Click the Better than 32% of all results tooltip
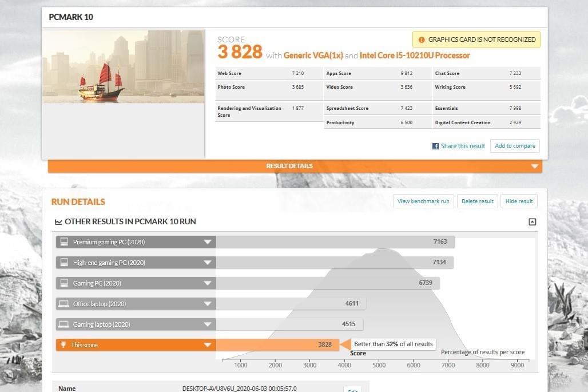Viewport: 588px width, 392px height. [394, 344]
